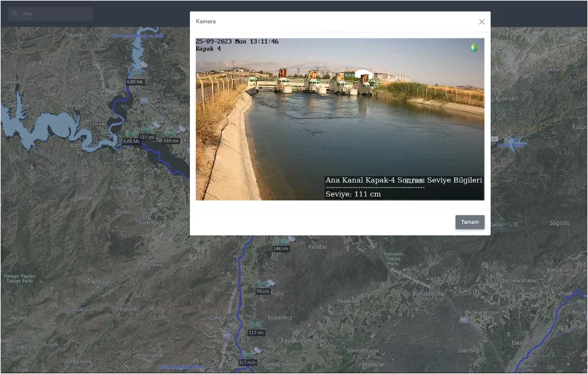This screenshot has height=374, width=588.
Task: Click the water drop logo on camera feed
Action: (473, 47)
